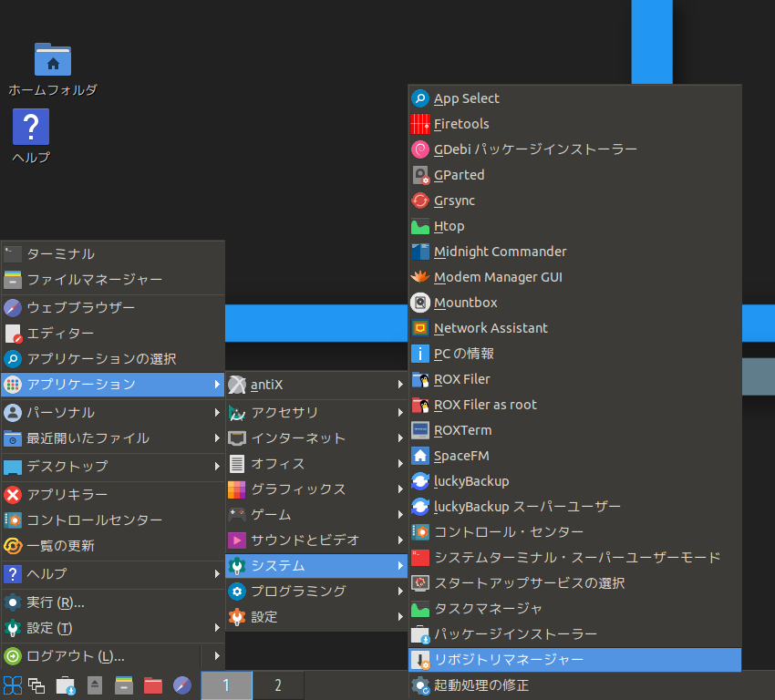Choose アプリケーションの選択 menu item
The image size is (775, 700).
(113, 358)
